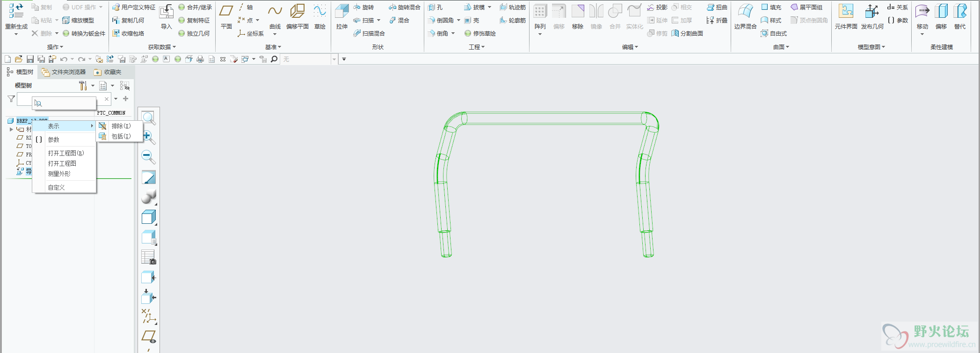This screenshot has height=353, width=980.
Task: Click the 转换为钣金件 button
Action: click(x=84, y=33)
